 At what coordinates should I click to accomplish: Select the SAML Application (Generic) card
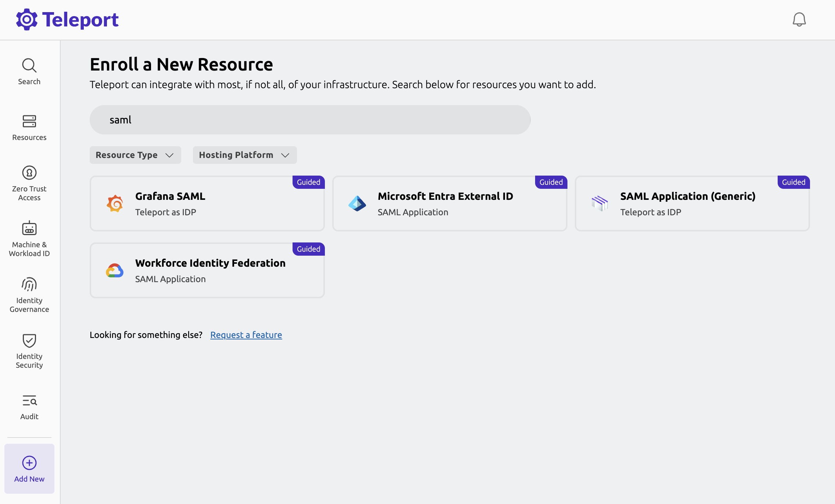click(692, 203)
